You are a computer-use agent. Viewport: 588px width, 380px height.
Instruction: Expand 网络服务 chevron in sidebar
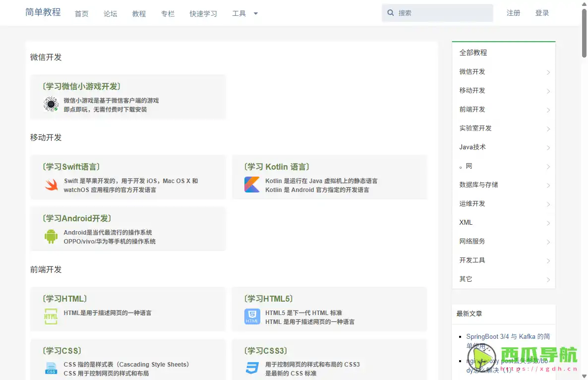coord(548,242)
